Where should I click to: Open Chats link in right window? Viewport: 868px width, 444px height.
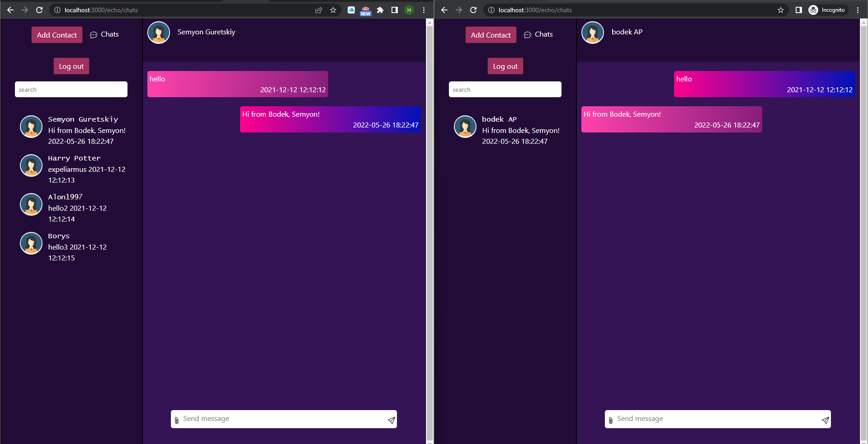tap(538, 34)
